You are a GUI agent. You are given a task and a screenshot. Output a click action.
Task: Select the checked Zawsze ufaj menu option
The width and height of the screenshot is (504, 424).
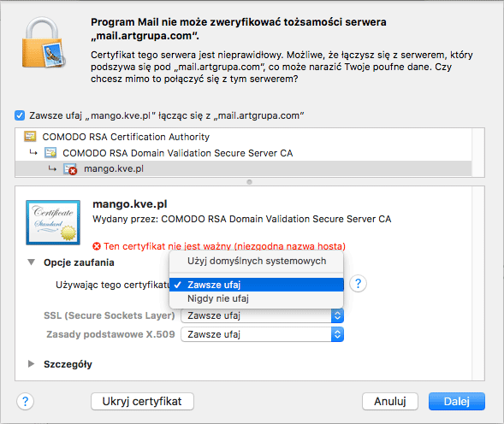[256, 285]
